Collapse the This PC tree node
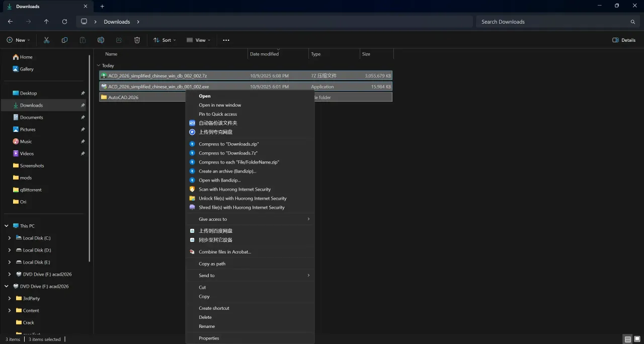Viewport: 644px width, 344px height. pyautogui.click(x=7, y=226)
